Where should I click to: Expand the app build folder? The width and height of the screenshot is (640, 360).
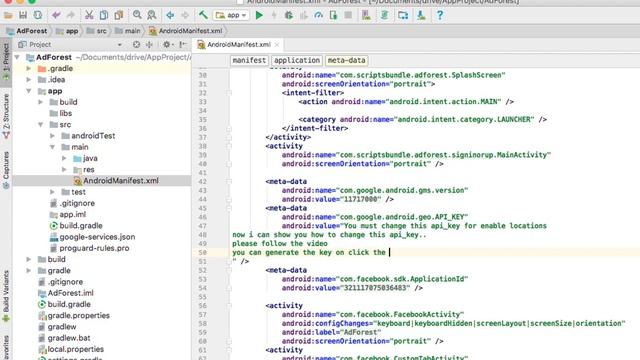(x=40, y=102)
